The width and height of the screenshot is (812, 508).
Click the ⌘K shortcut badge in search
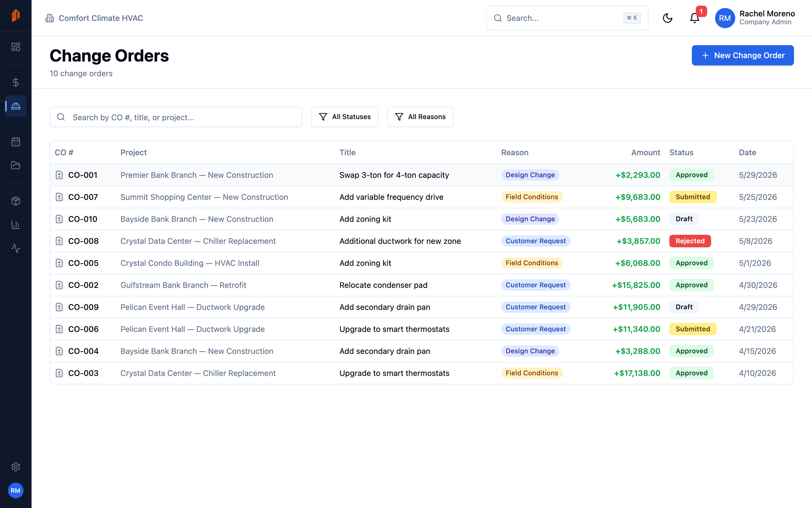pyautogui.click(x=632, y=18)
